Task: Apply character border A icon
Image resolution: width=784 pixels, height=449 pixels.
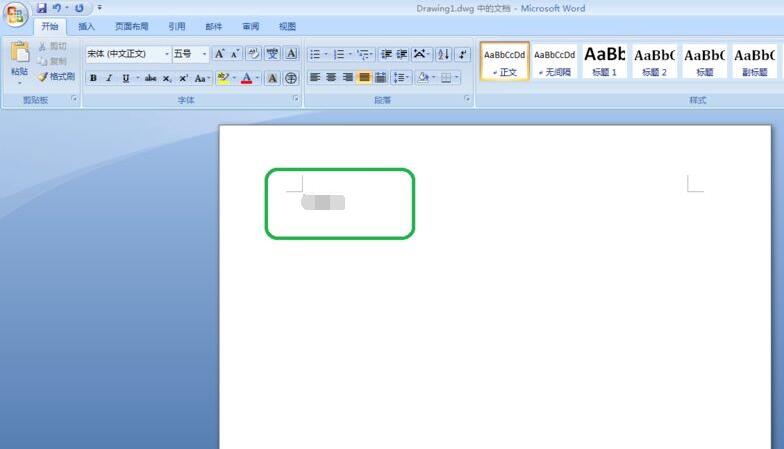Action: click(x=291, y=54)
